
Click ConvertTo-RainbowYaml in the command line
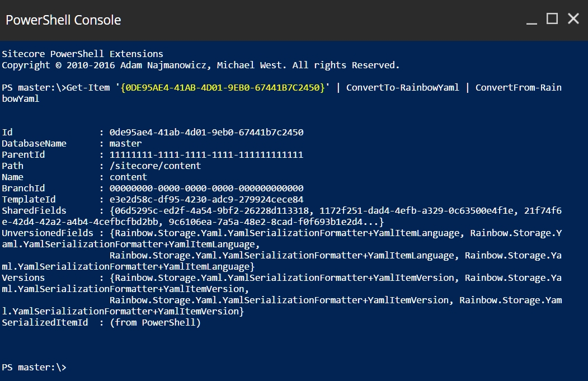(402, 88)
